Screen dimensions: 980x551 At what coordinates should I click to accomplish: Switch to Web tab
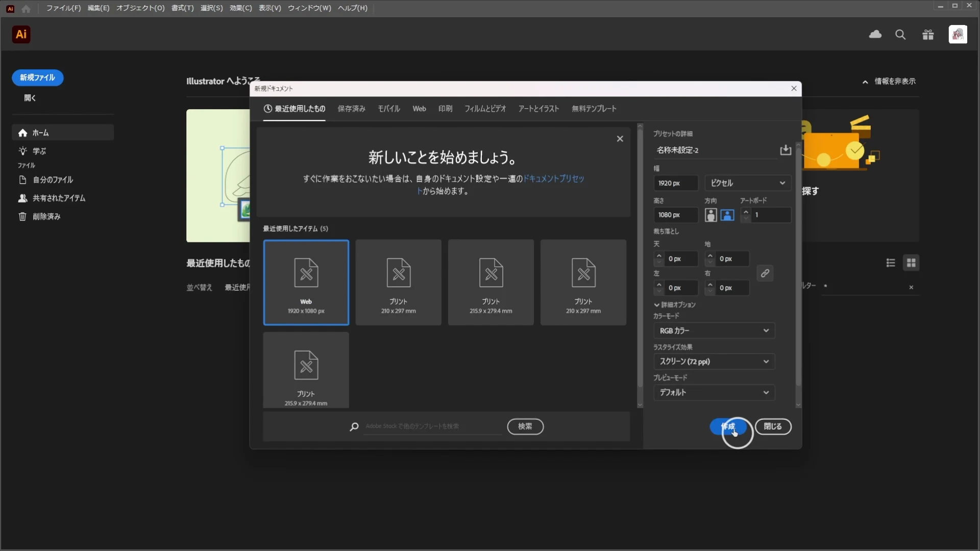[x=419, y=109]
